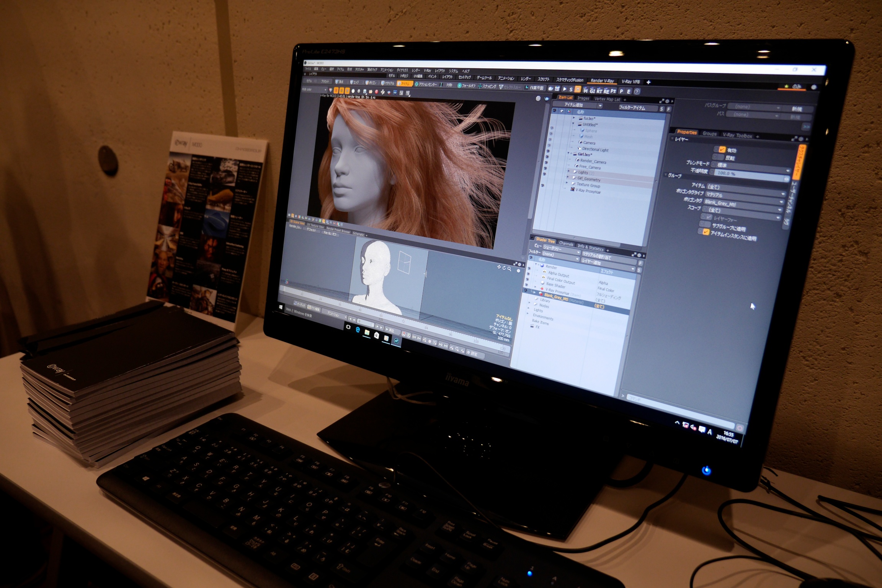Click the V-Ray 'GI' toolbar icon
The height and width of the screenshot is (588, 882).
click(x=592, y=91)
